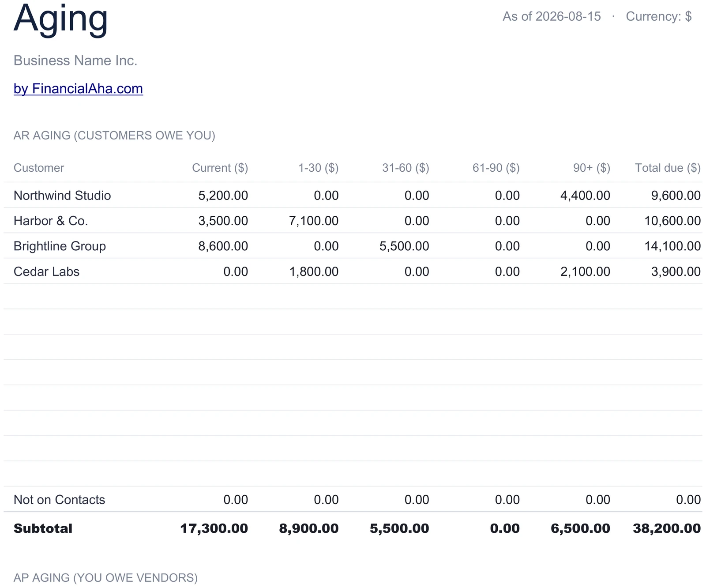Click Harbor & Co.'s 3,500.00 current amount
The image size is (706, 588).
click(223, 221)
